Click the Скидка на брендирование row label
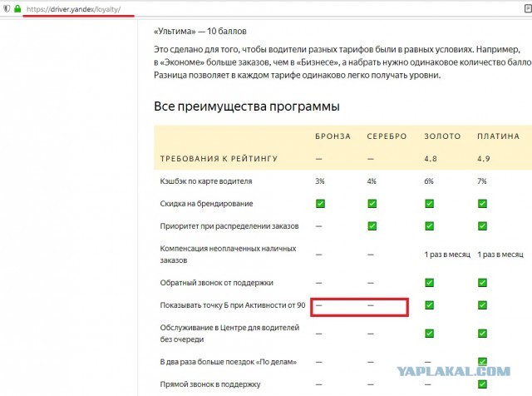 click(206, 204)
